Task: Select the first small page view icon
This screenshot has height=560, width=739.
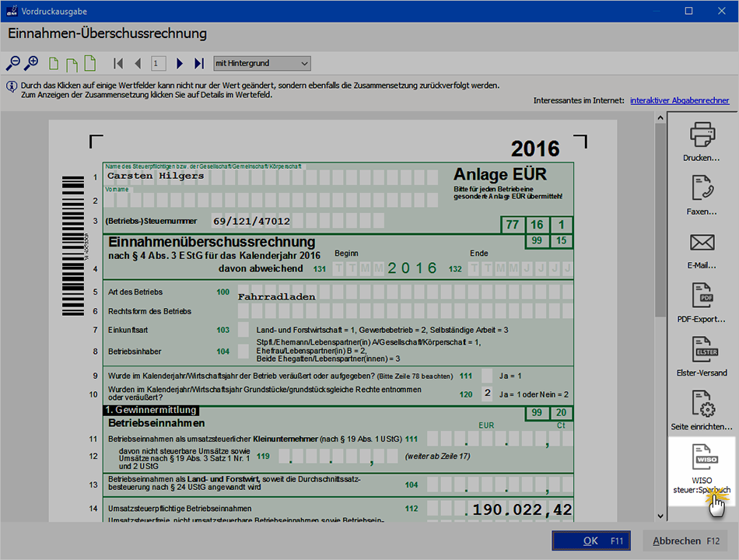Action: (54, 64)
